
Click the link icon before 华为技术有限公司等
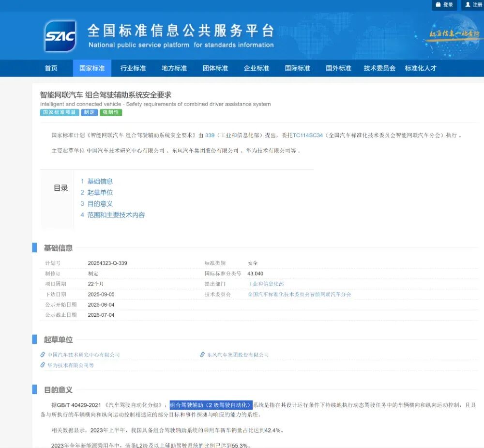click(x=43, y=366)
